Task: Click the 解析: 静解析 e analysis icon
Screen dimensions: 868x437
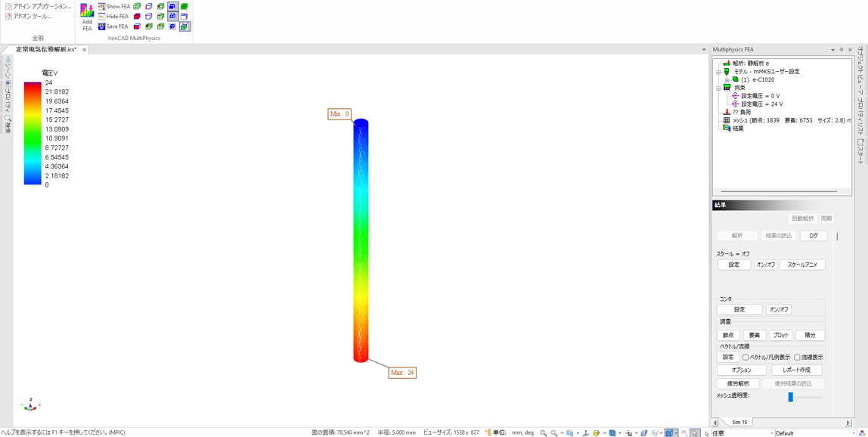Action: (x=727, y=64)
